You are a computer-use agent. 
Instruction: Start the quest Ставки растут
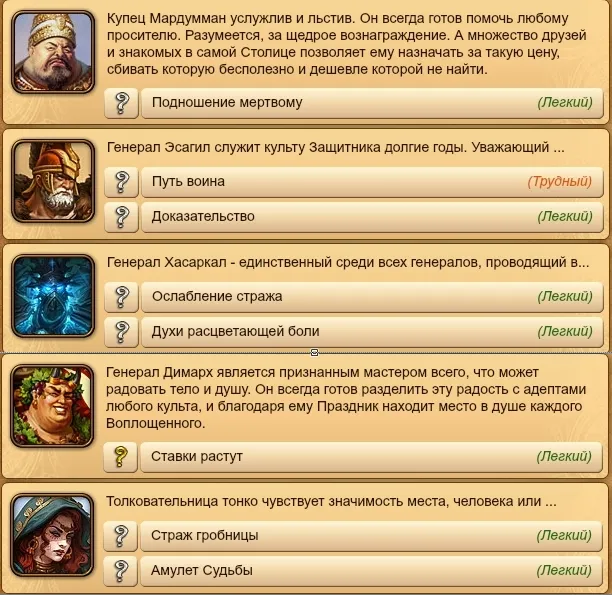371,457
